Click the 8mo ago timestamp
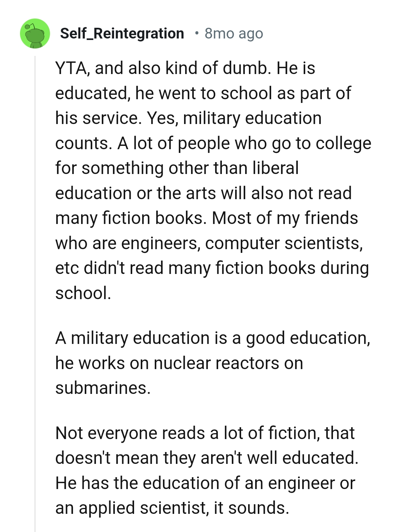This screenshot has width=400, height=532. (x=233, y=33)
